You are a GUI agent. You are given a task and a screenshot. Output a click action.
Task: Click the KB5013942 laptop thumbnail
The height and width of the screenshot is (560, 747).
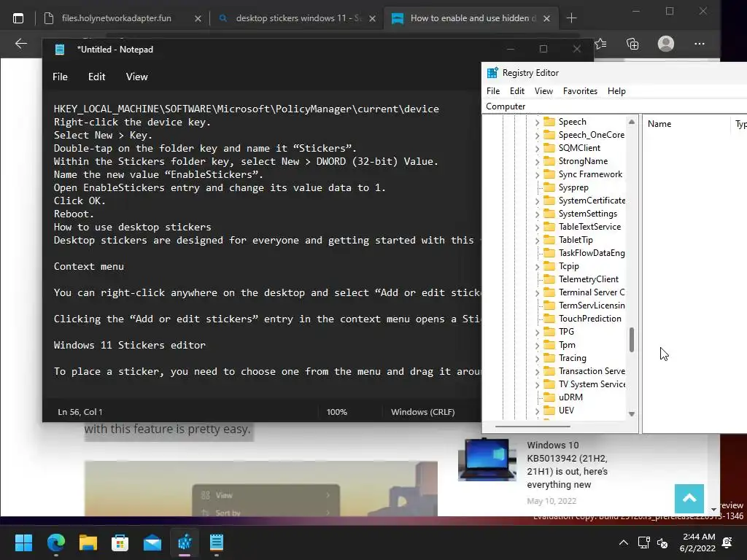point(487,460)
